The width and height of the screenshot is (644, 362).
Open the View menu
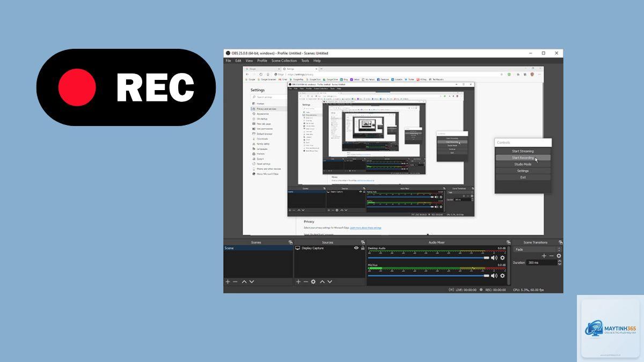click(249, 61)
